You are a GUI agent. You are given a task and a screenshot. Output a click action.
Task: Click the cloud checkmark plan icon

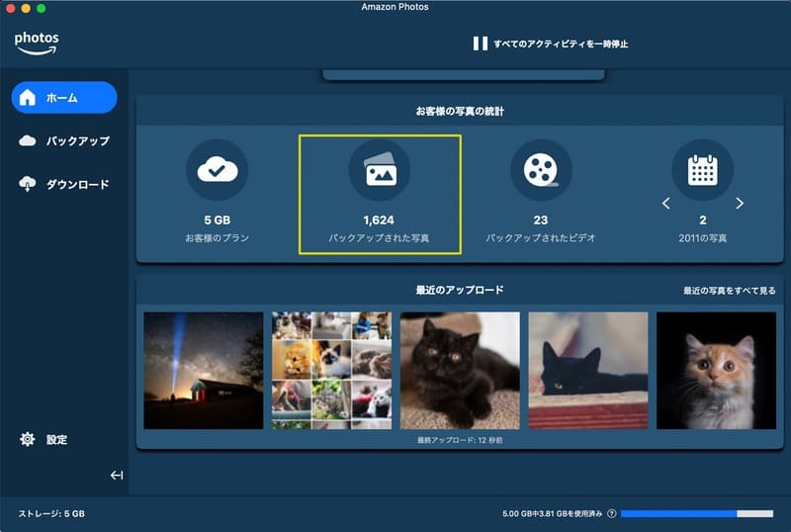(x=217, y=171)
